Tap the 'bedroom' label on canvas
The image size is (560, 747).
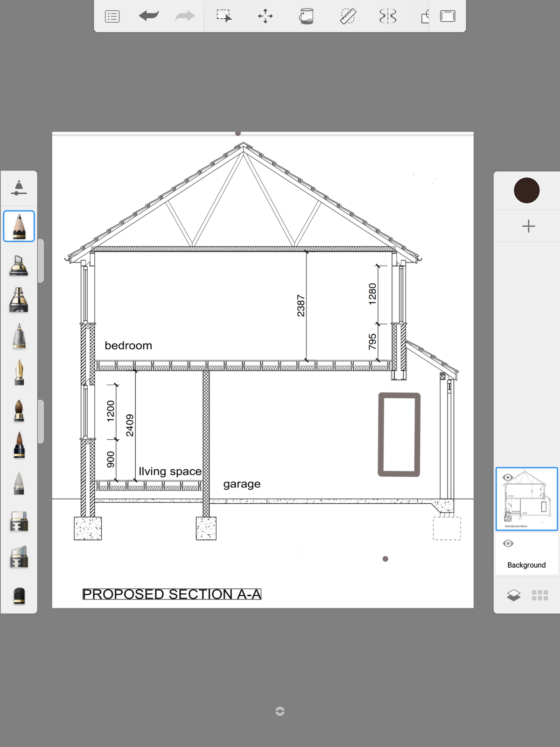(128, 345)
